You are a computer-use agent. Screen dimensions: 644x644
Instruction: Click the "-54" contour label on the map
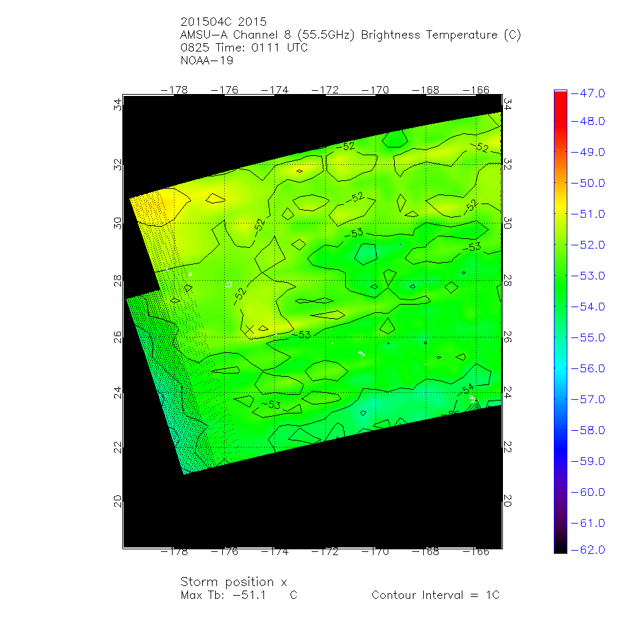coord(468,388)
